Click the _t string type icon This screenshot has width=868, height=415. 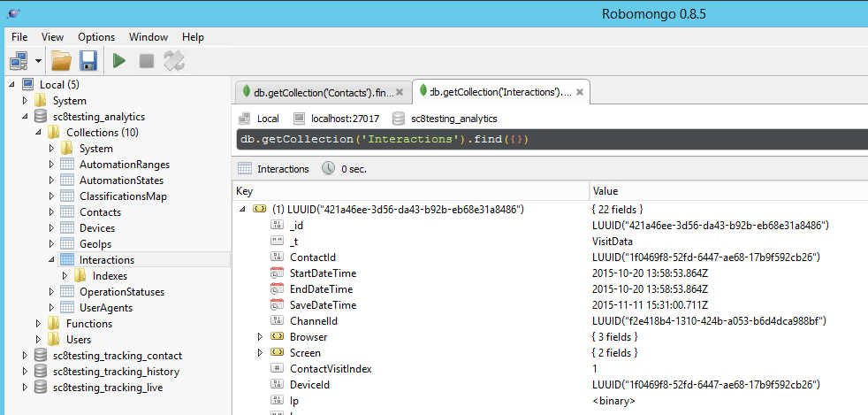pos(277,241)
